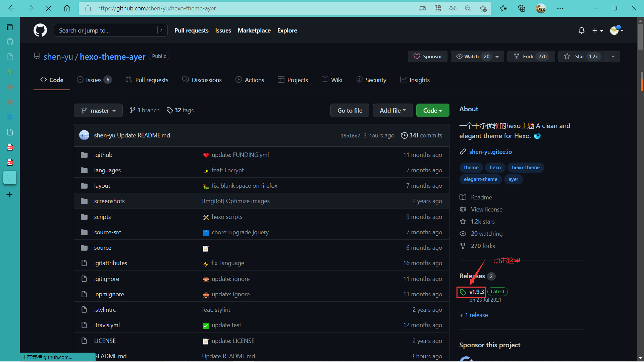Open browser settings ellipsis menu
This screenshot has height=362, width=644.
[x=560, y=8]
